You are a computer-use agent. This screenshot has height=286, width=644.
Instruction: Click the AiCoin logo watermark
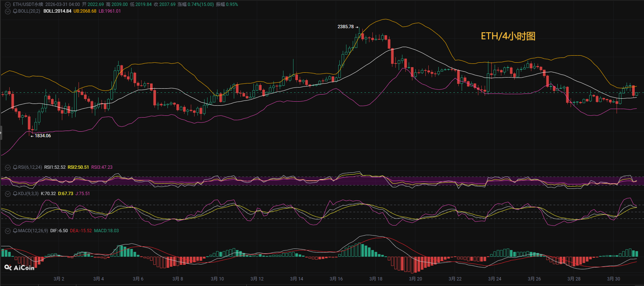[19, 267]
